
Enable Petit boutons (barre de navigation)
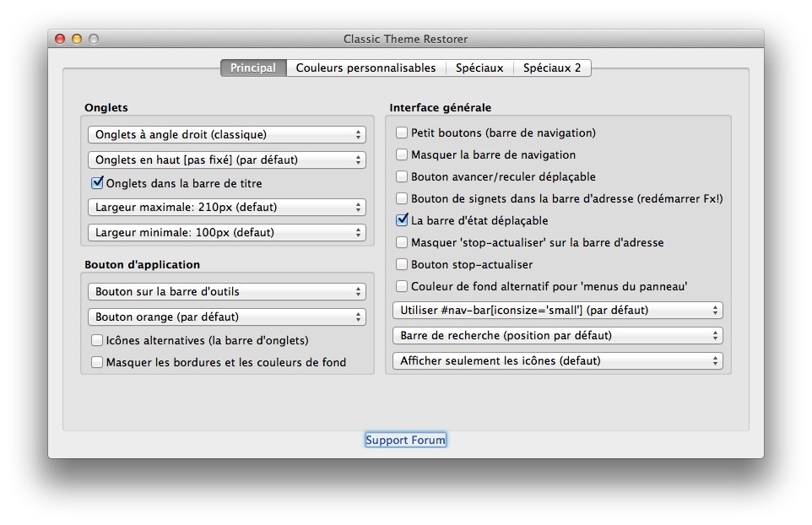click(402, 133)
